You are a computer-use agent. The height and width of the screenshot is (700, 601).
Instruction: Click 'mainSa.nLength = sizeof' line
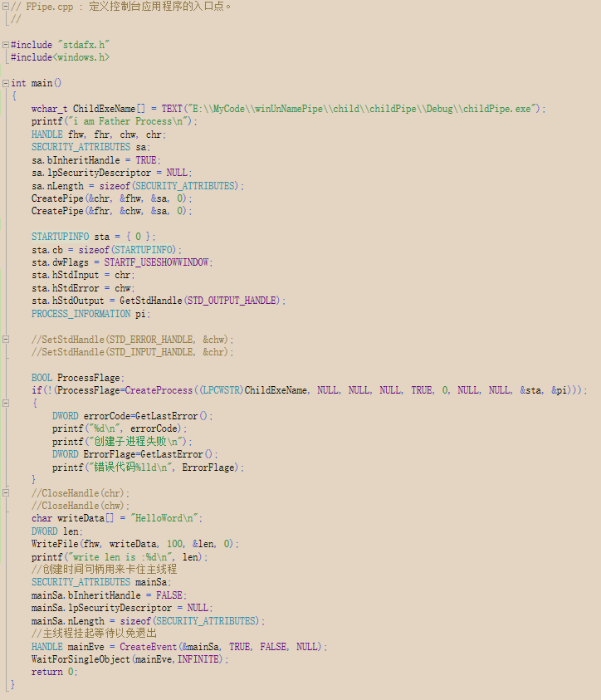click(148, 621)
